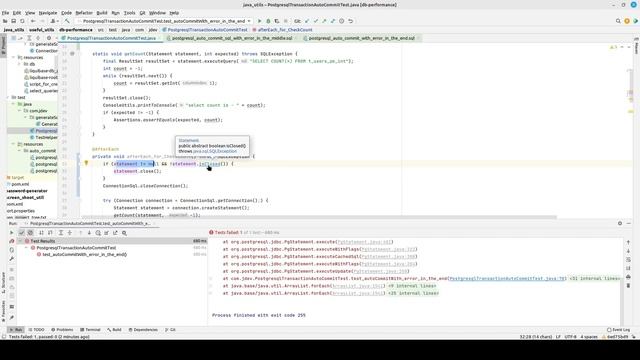Collapse all test results icon

[70, 233]
